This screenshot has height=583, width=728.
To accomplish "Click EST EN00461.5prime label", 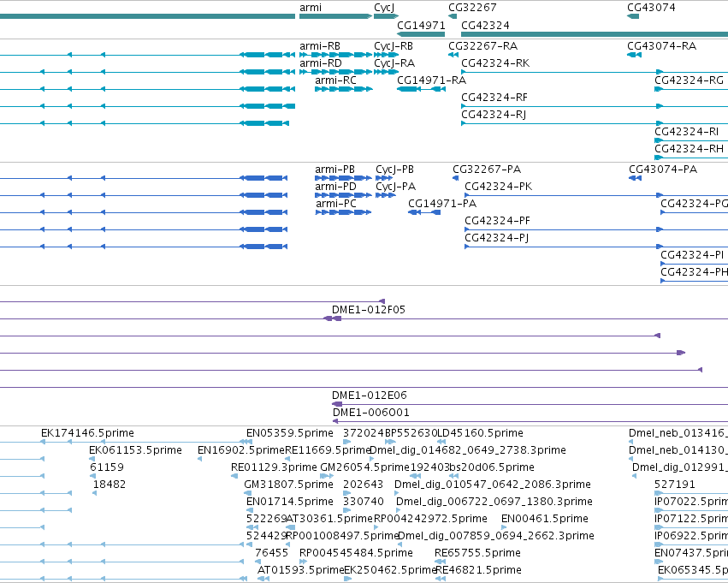I will click(545, 520).
